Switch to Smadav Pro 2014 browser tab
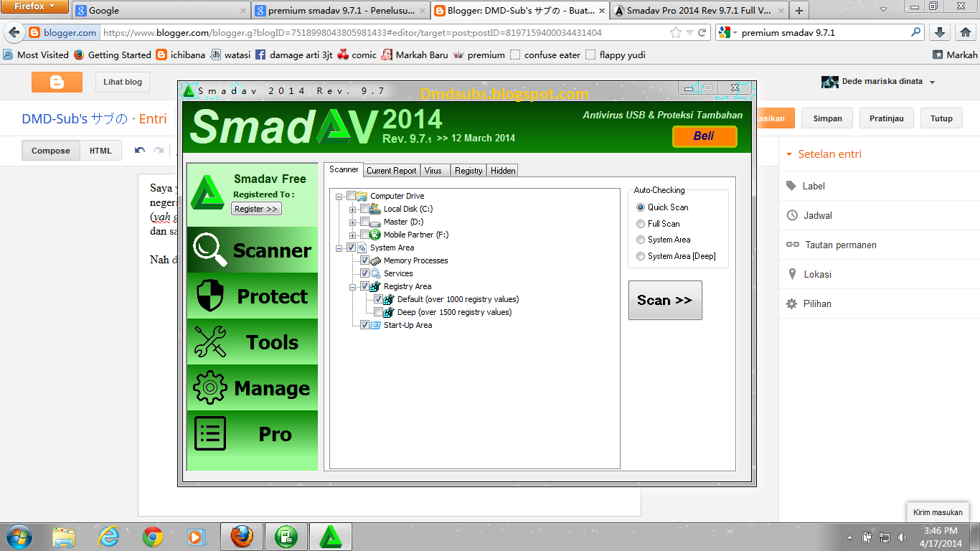This screenshot has height=551, width=980. click(698, 11)
